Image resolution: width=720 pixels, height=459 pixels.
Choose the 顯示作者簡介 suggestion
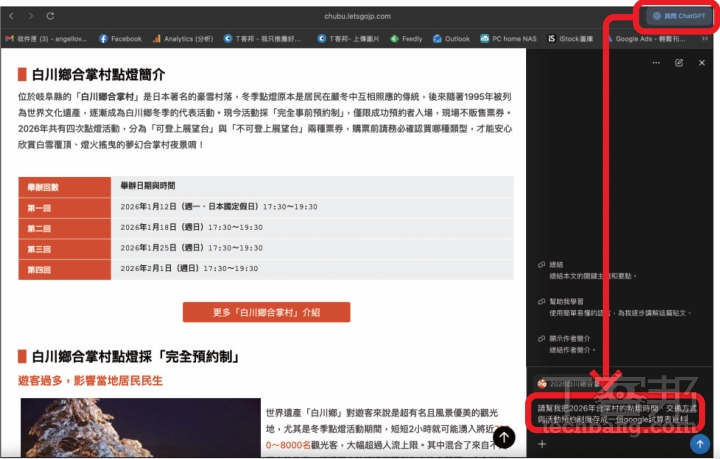tap(567, 344)
